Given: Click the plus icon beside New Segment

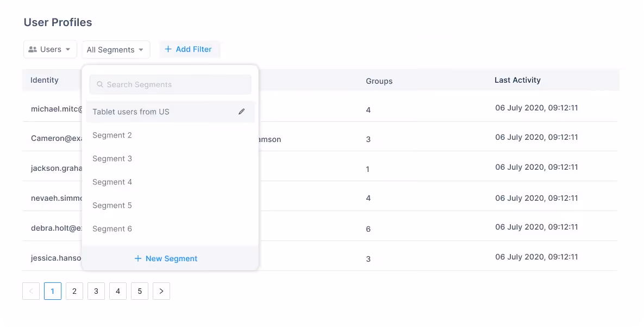Looking at the screenshot, I should pyautogui.click(x=138, y=258).
